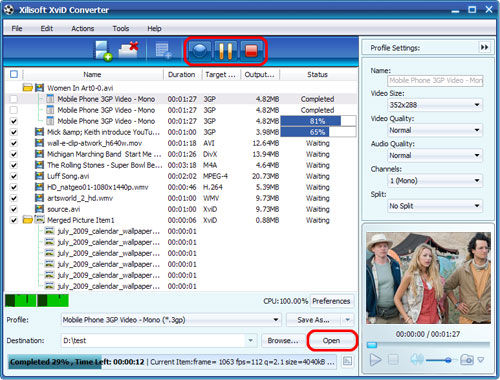Click the Browse... button
The width and height of the screenshot is (500, 380).
tap(283, 340)
